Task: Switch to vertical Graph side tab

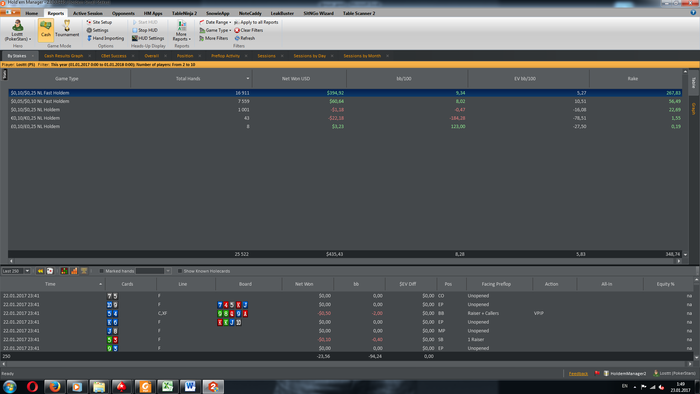Action: [x=694, y=108]
